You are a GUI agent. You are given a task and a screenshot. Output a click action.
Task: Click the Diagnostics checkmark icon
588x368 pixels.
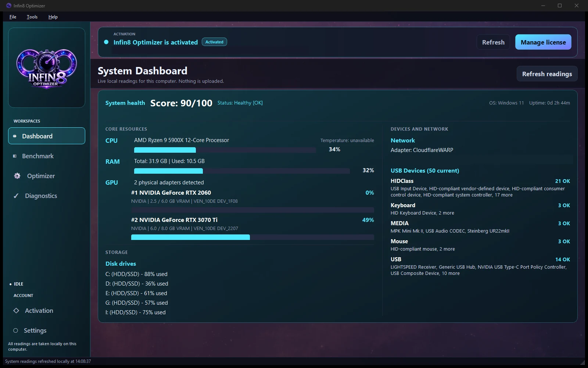coord(16,196)
